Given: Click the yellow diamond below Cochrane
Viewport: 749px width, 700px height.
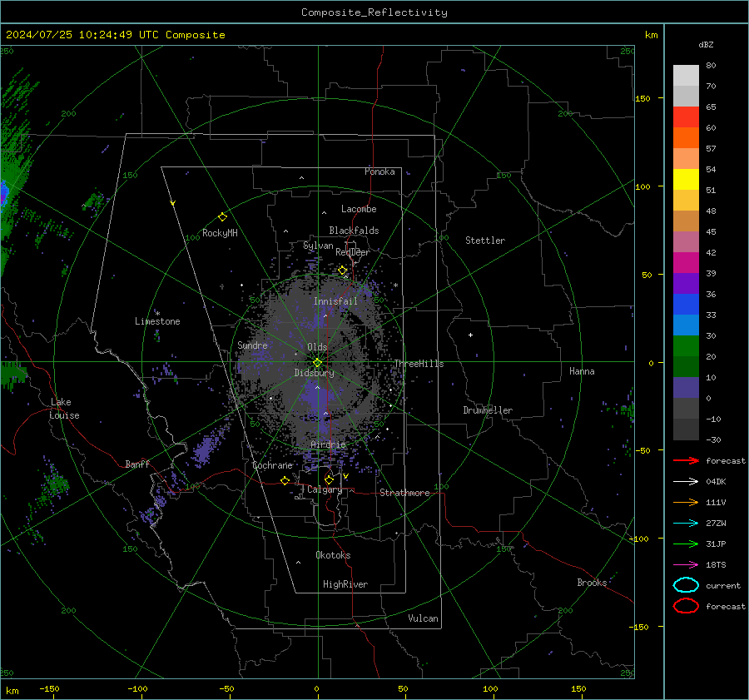Looking at the screenshot, I should [285, 480].
